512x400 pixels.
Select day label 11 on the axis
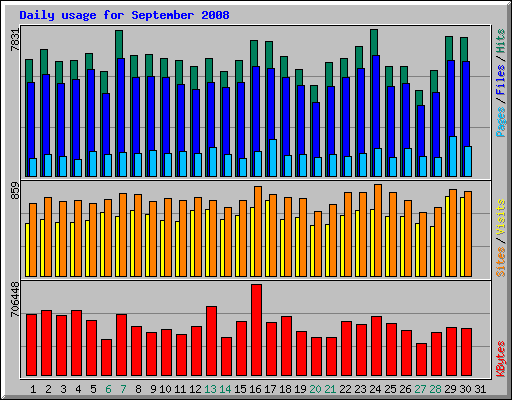click(180, 389)
